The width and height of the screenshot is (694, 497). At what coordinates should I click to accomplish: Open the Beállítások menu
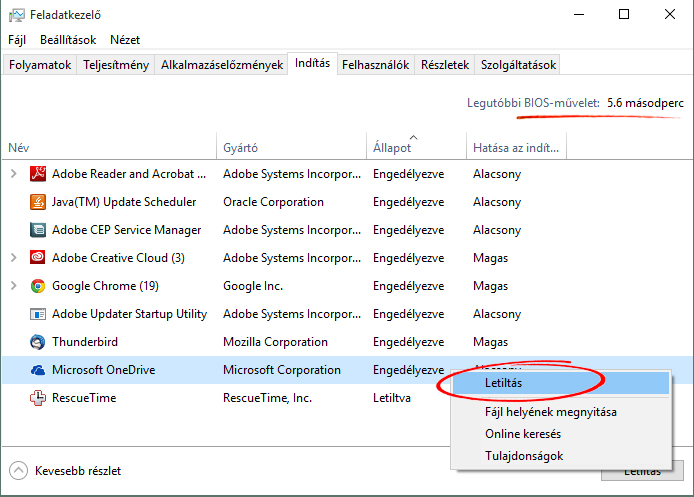coord(68,40)
